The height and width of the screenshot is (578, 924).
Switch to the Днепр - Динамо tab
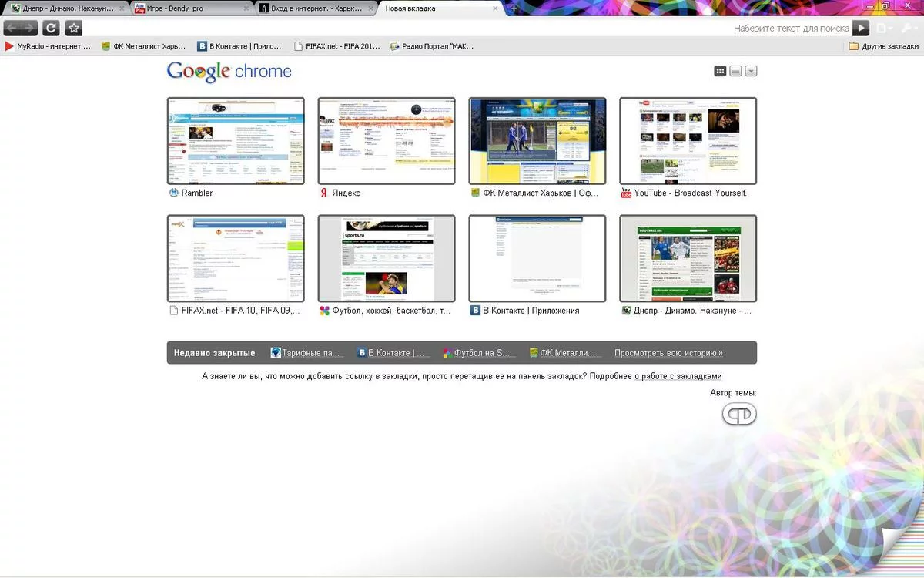68,8
